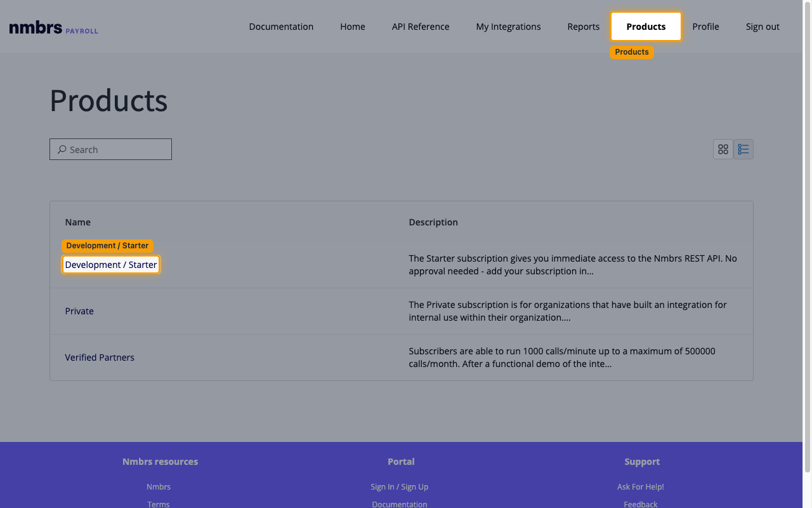Navigate to Reports
The height and width of the screenshot is (508, 812).
coord(584,27)
